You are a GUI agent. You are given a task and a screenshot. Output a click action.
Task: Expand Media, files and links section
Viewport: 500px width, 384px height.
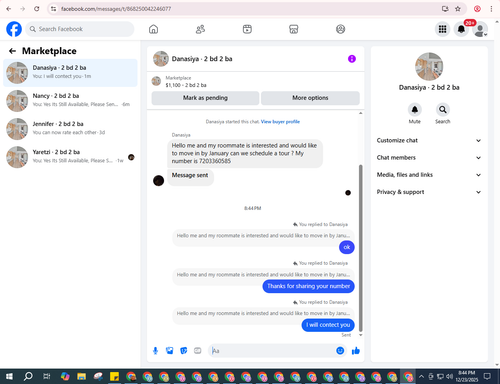tap(429, 175)
